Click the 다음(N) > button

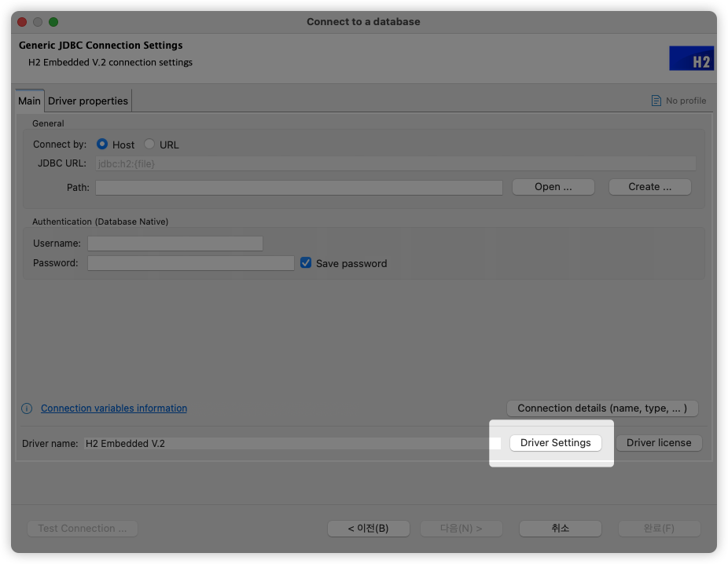(x=461, y=529)
